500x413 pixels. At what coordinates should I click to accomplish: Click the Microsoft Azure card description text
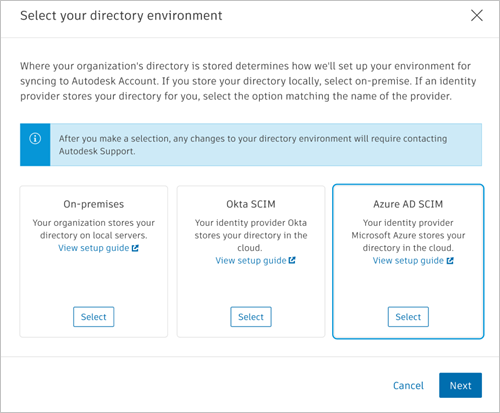coord(408,235)
